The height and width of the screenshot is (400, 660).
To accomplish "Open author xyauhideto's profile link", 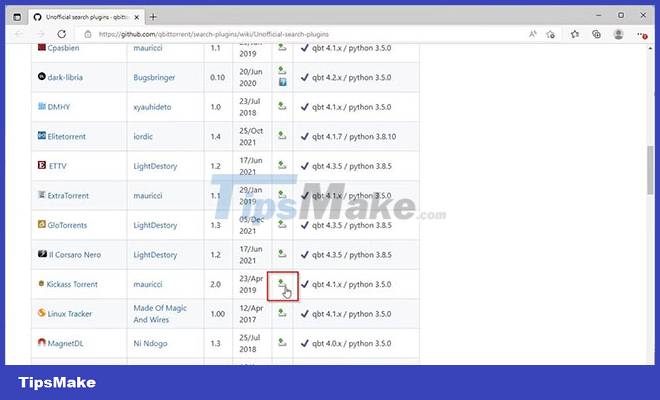I will pyautogui.click(x=152, y=107).
